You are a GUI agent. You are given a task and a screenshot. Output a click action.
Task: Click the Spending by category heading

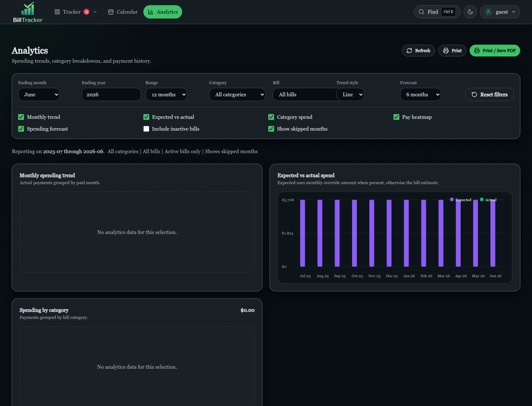(44, 310)
